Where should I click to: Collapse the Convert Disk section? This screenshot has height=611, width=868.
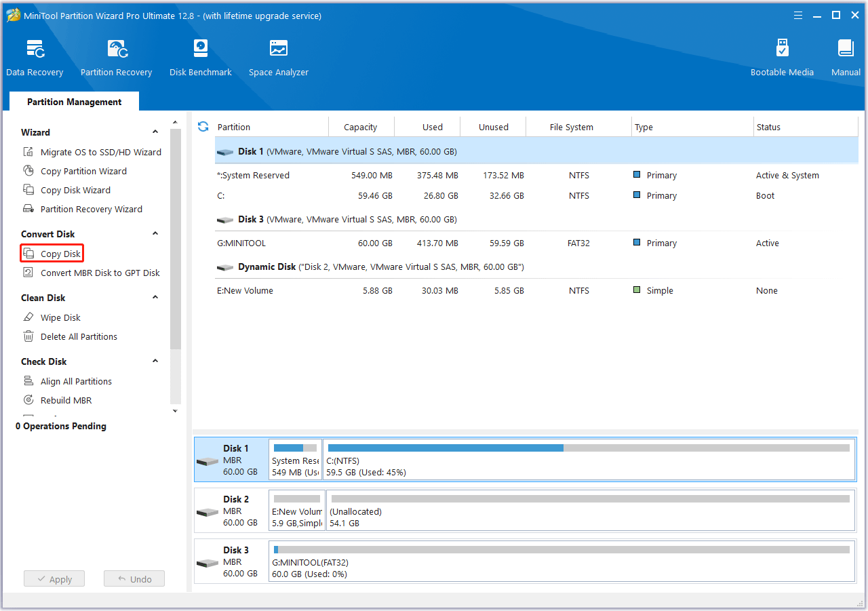pyautogui.click(x=155, y=234)
